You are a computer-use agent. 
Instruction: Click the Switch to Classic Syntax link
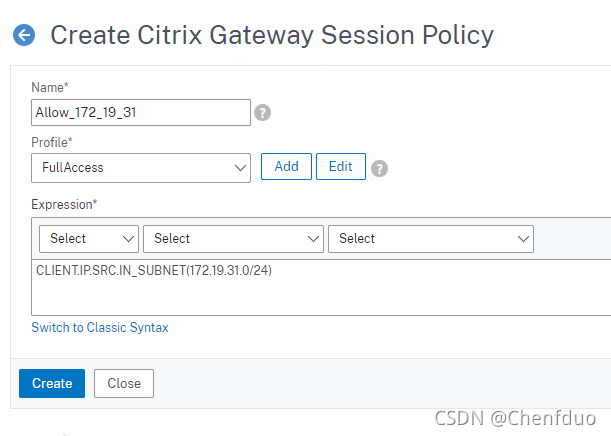[100, 328]
